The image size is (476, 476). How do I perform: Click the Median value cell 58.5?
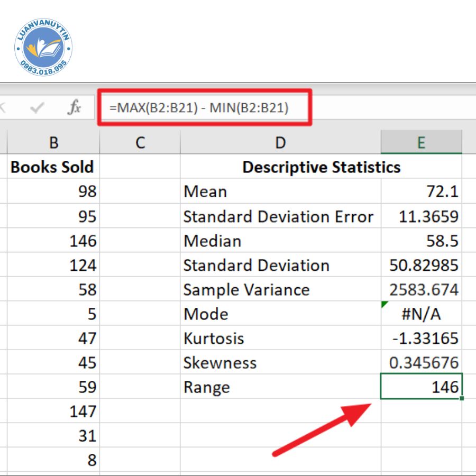(x=421, y=241)
